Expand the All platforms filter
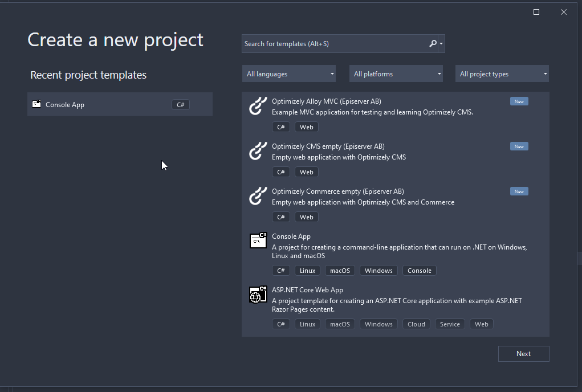The image size is (582, 392). pos(396,74)
